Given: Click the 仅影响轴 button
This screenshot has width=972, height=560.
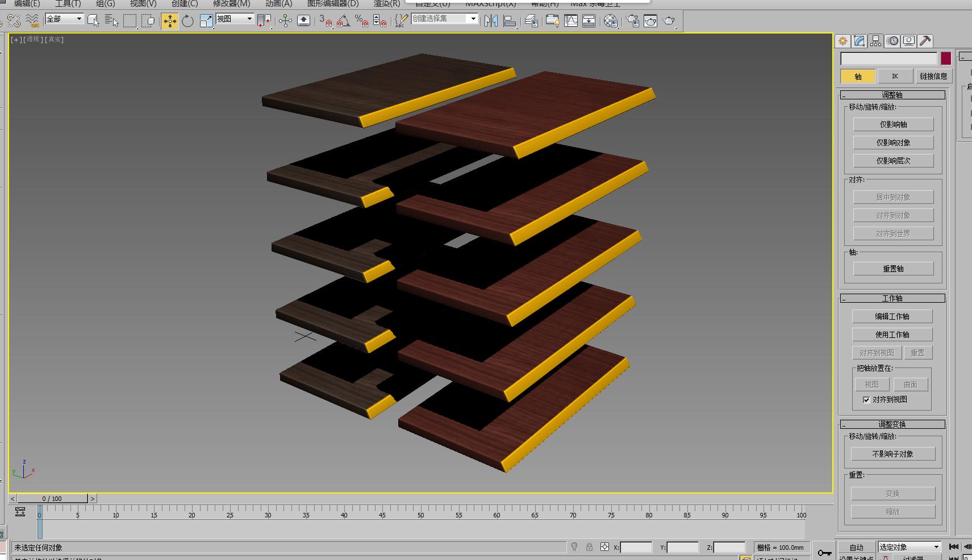Looking at the screenshot, I should click(893, 124).
